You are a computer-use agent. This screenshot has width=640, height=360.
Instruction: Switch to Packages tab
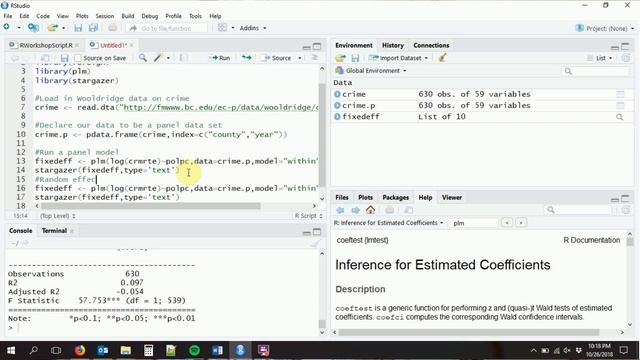pyautogui.click(x=396, y=198)
